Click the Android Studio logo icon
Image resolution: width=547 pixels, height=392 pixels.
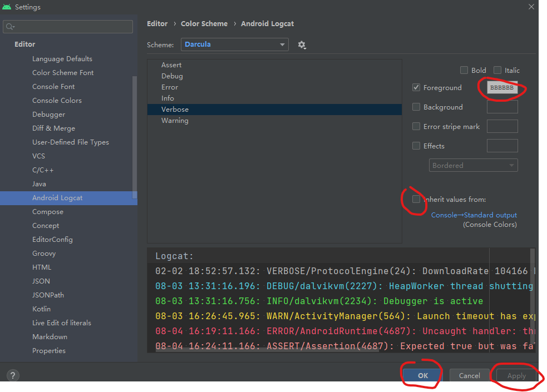click(x=7, y=7)
